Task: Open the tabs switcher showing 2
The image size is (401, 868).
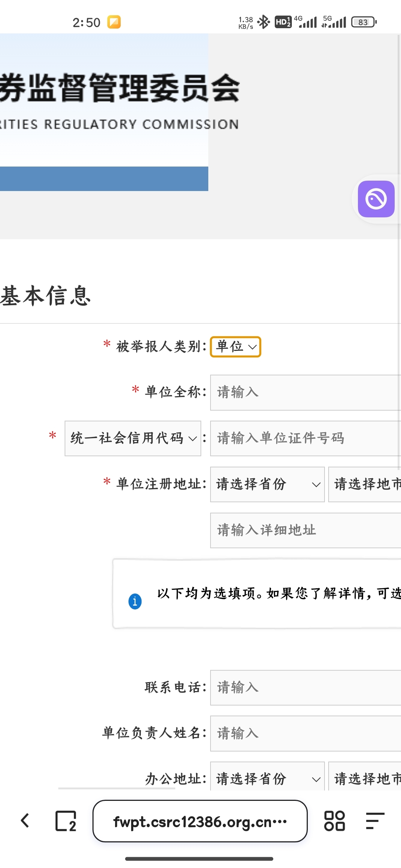Action: (x=66, y=821)
